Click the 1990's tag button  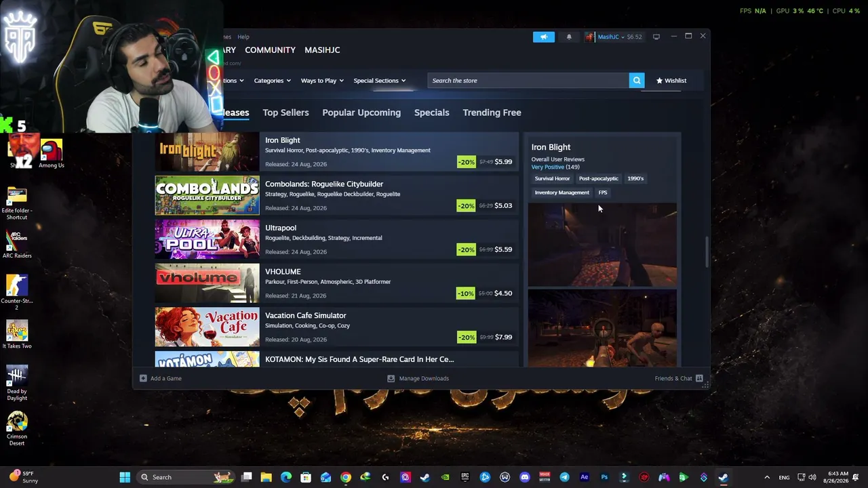635,178
